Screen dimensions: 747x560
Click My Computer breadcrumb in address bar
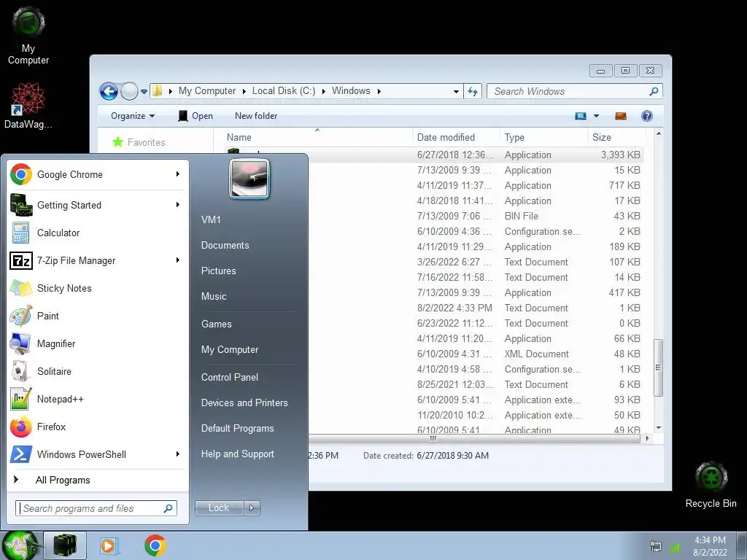click(x=206, y=91)
